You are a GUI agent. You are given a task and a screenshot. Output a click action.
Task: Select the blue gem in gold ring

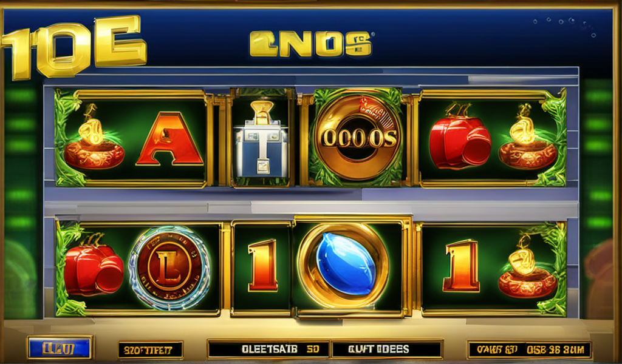[344, 265]
